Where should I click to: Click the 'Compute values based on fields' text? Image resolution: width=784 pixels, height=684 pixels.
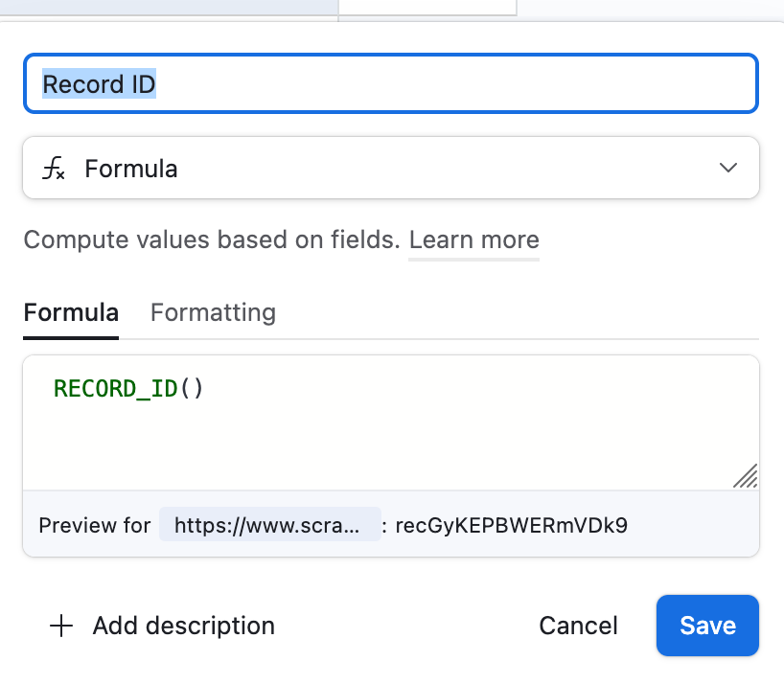pyautogui.click(x=211, y=239)
